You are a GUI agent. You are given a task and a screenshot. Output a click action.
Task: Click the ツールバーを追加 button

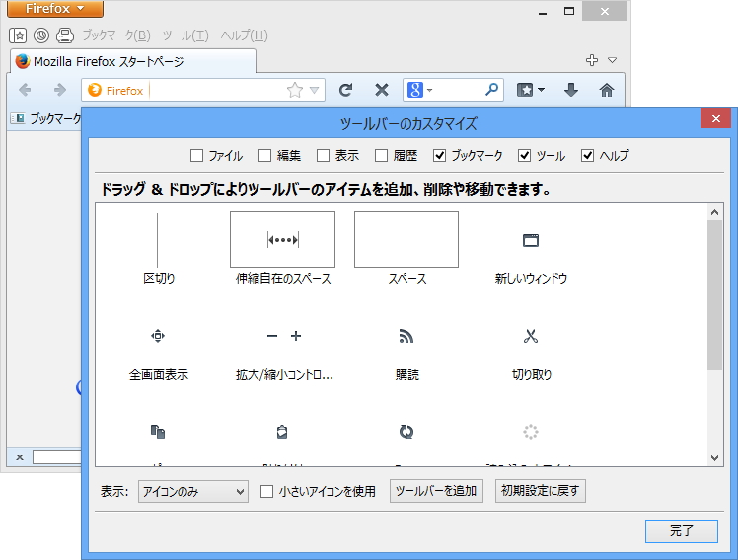436,491
